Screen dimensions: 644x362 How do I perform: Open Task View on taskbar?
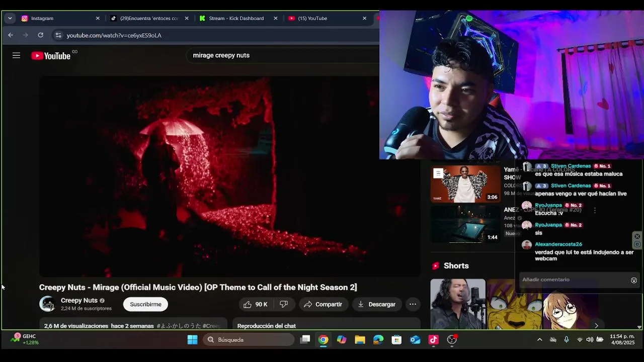pos(305,340)
